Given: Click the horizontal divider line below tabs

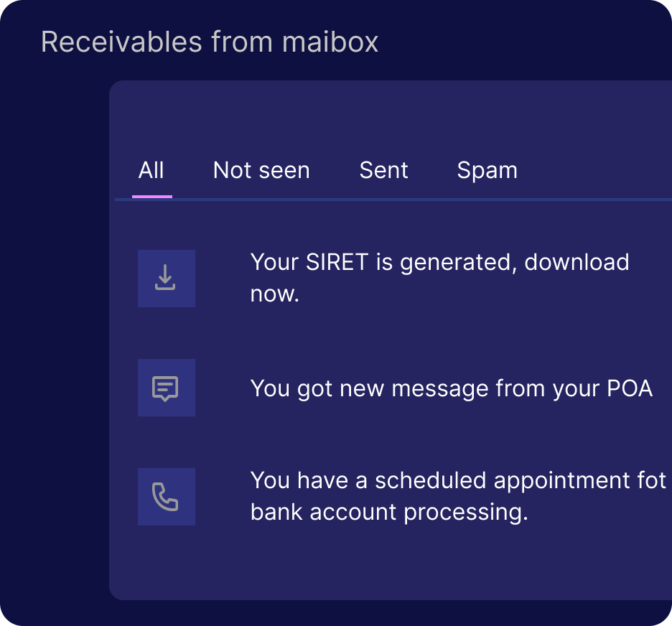Looking at the screenshot, I should [393, 200].
